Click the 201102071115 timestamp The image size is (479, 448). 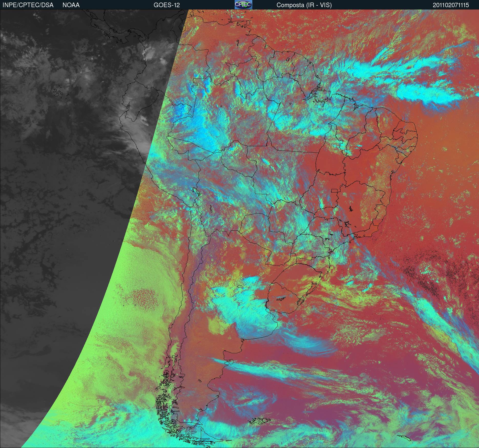[x=451, y=5]
